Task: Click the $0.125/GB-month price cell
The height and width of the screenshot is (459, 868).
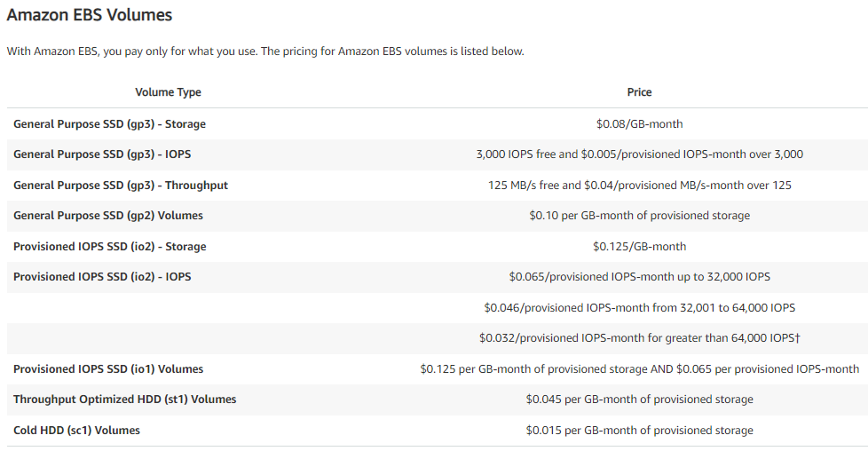Action: 639,247
